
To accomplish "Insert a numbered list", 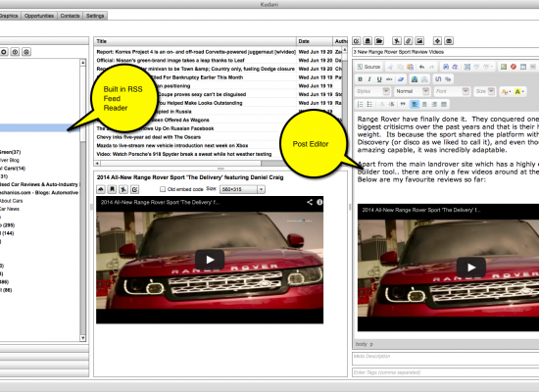I will click(360, 104).
